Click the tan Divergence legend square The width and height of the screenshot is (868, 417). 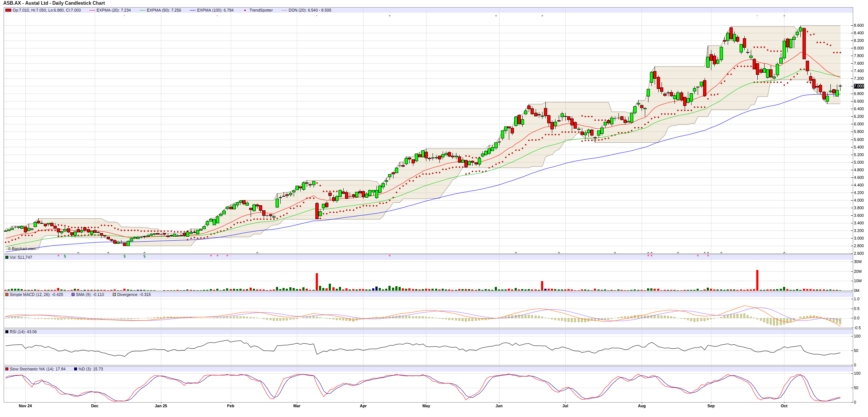[x=114, y=295]
